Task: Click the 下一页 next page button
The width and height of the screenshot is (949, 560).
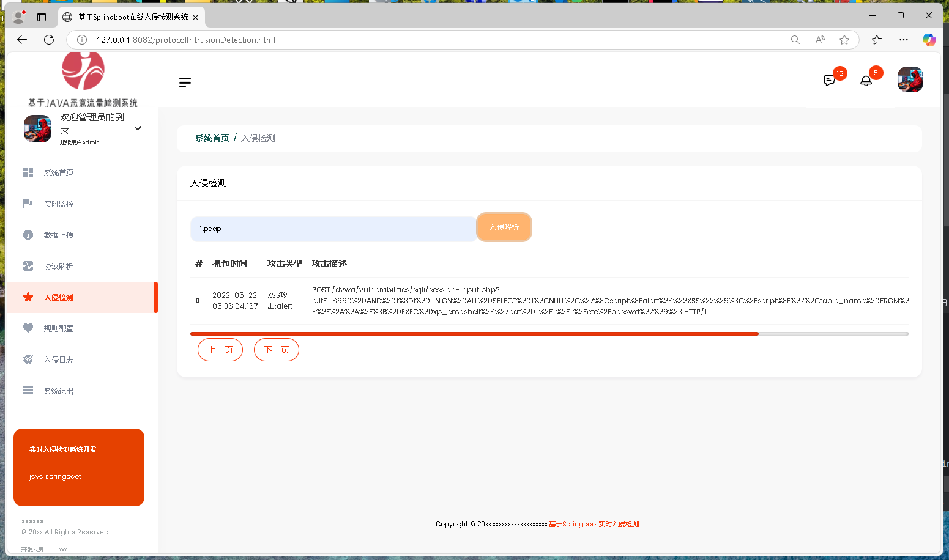Action: [x=276, y=350]
